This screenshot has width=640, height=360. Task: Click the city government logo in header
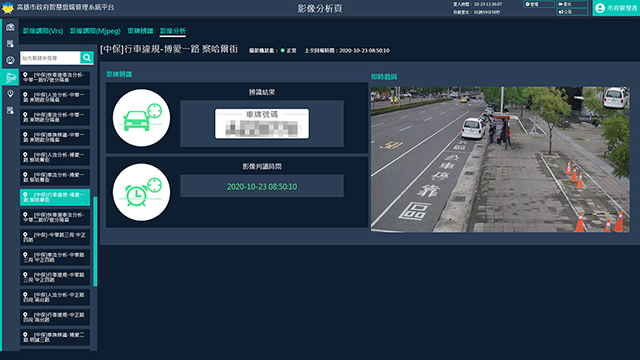pos(8,8)
